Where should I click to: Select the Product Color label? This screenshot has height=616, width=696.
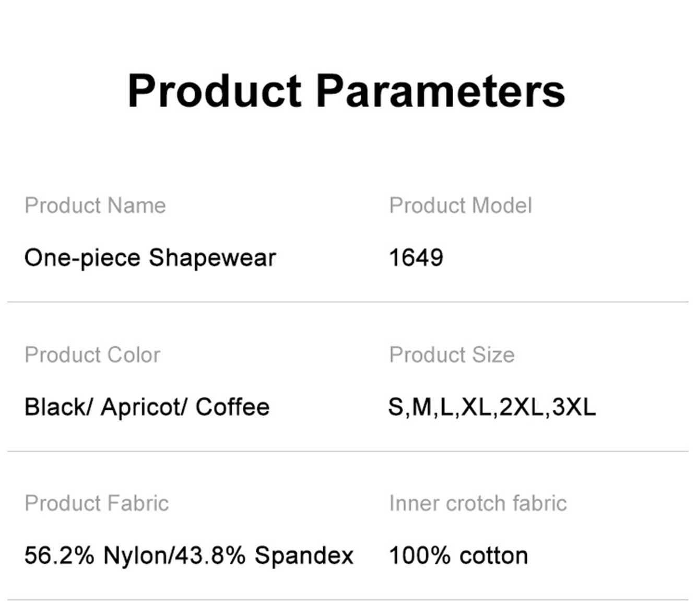[92, 354]
